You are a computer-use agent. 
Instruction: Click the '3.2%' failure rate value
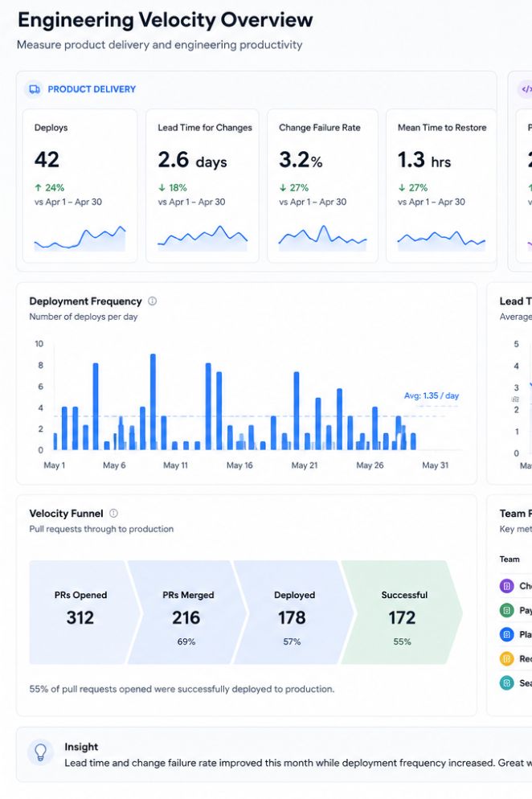tap(301, 160)
